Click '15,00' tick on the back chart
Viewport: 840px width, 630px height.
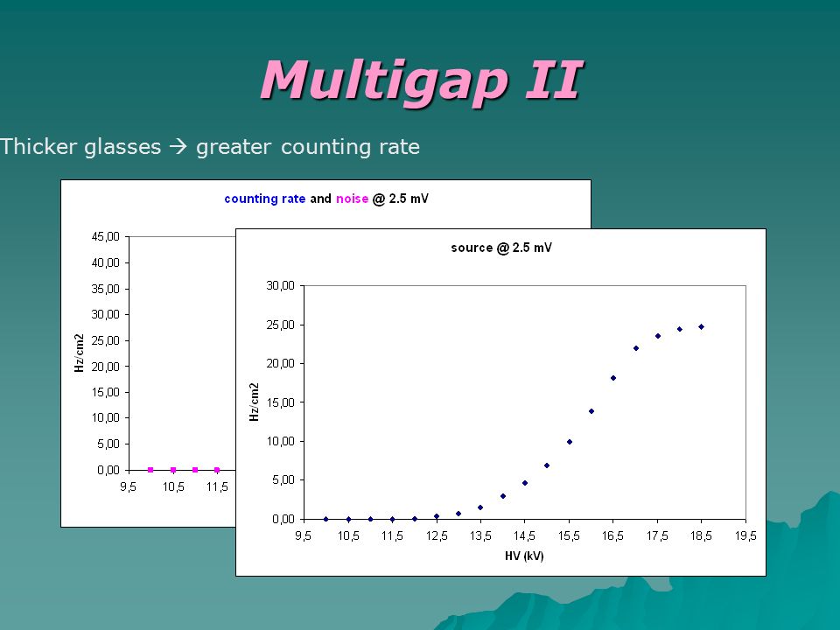coord(106,392)
